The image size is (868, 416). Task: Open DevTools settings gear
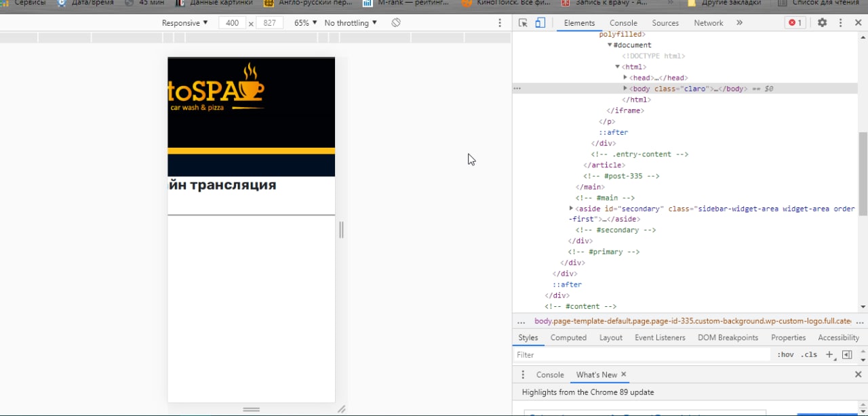(822, 22)
